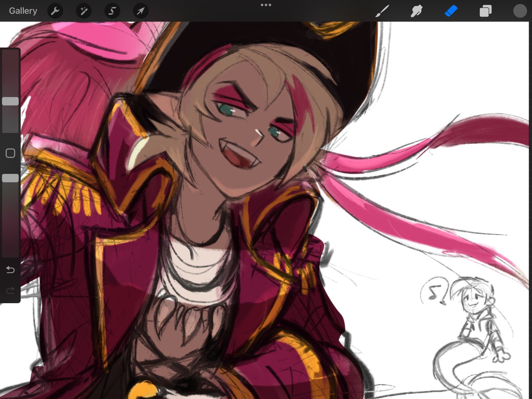The image size is (532, 399).
Task: Select the Eraser tool
Action: click(450, 11)
